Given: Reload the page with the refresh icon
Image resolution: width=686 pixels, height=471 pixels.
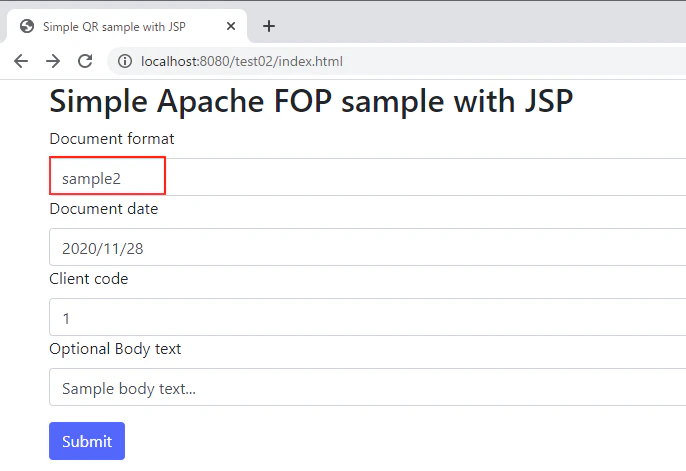Looking at the screenshot, I should click(85, 61).
